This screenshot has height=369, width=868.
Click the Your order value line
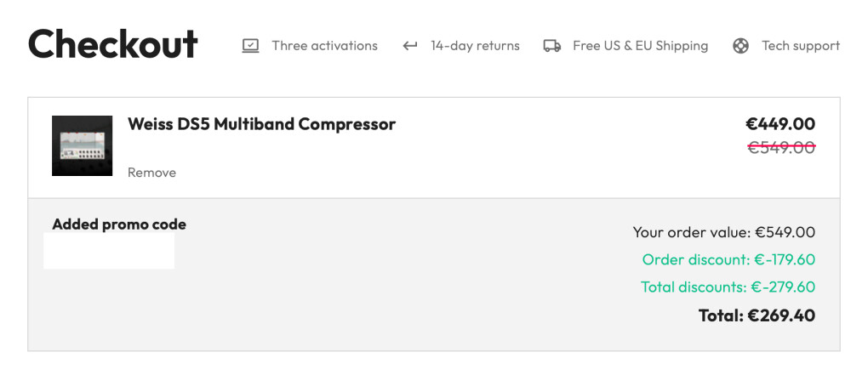click(723, 232)
